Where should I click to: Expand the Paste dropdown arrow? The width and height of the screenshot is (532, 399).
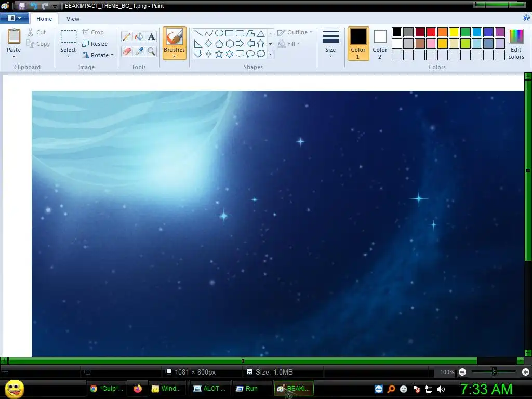click(x=14, y=57)
